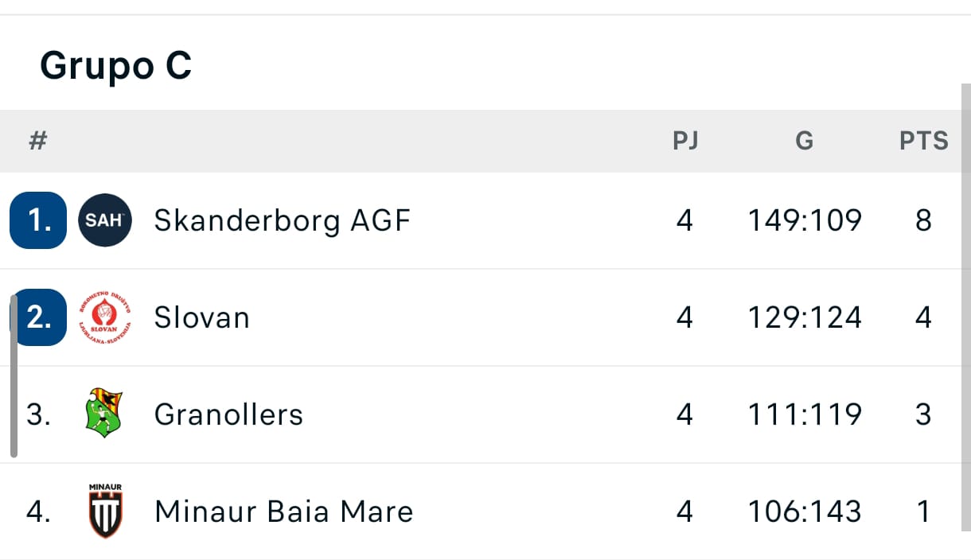Click the SAH emblem next to Skanderborg
971x560 pixels.
[104, 220]
